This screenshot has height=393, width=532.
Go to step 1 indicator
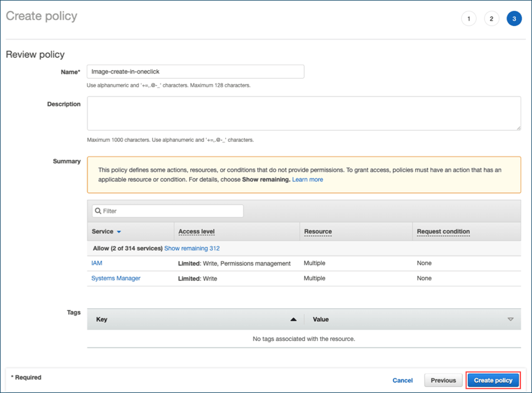point(468,19)
